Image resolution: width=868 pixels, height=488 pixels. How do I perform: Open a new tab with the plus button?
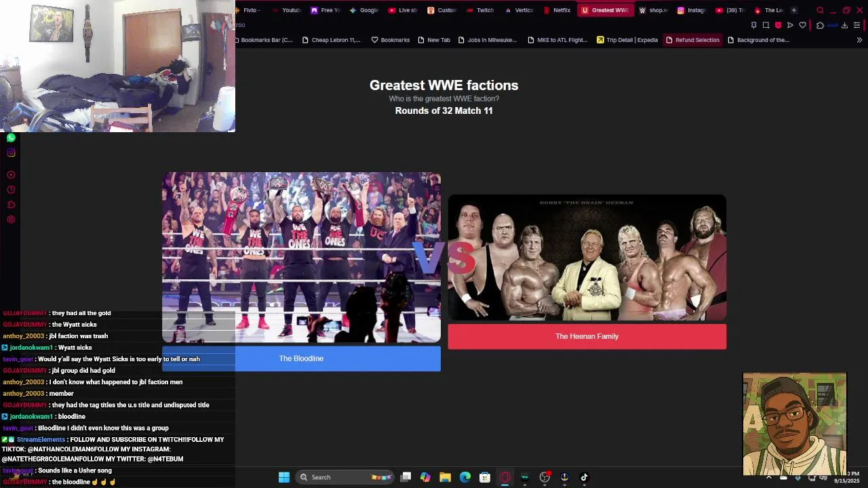[794, 10]
